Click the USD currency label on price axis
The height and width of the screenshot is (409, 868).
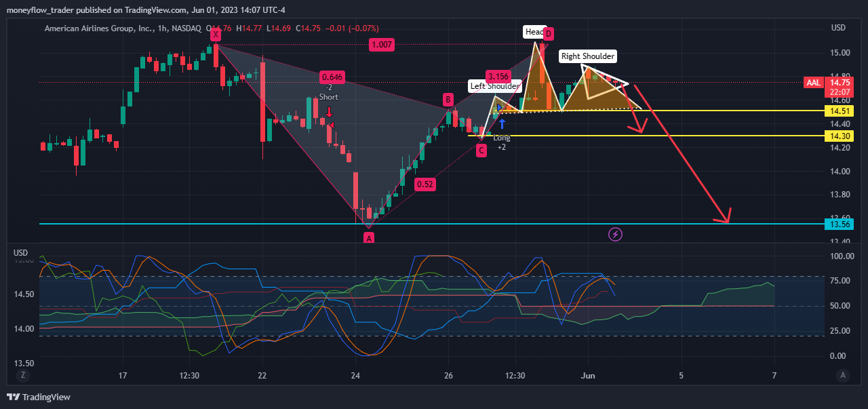point(838,28)
